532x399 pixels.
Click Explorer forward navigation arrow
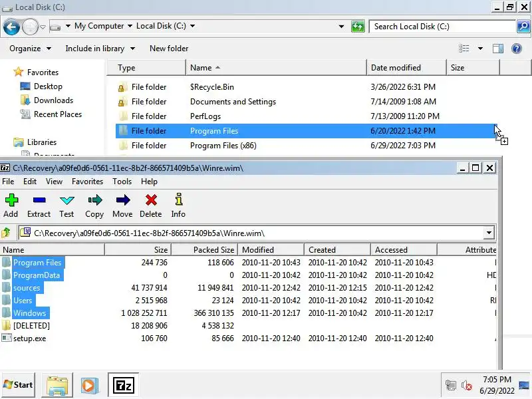click(30, 27)
